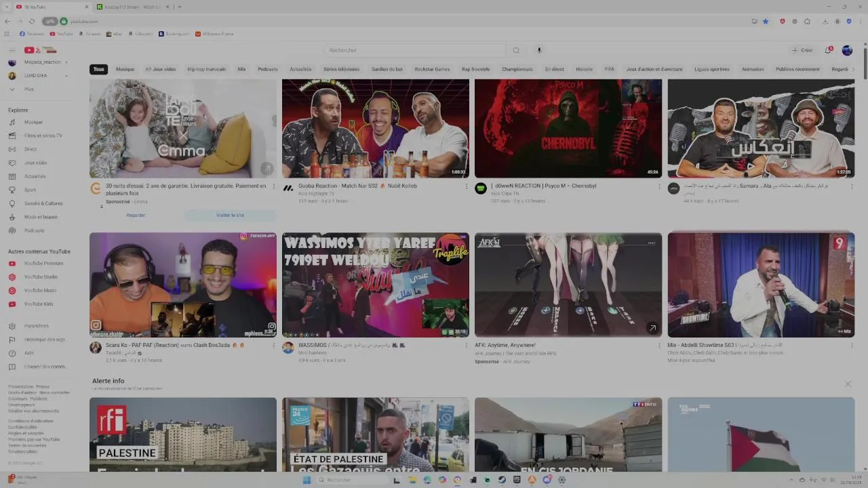Launch YouTube Kids from sidebar
The height and width of the screenshot is (488, 868).
point(39,304)
